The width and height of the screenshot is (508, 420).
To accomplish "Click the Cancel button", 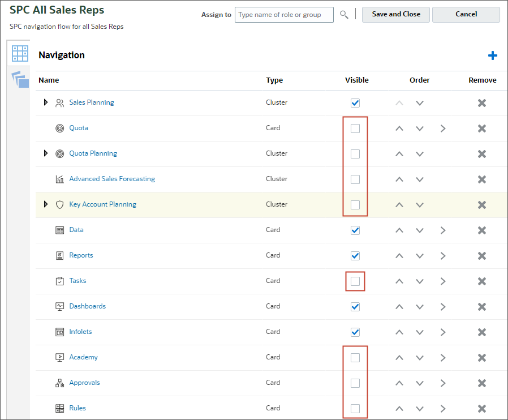I will point(466,14).
